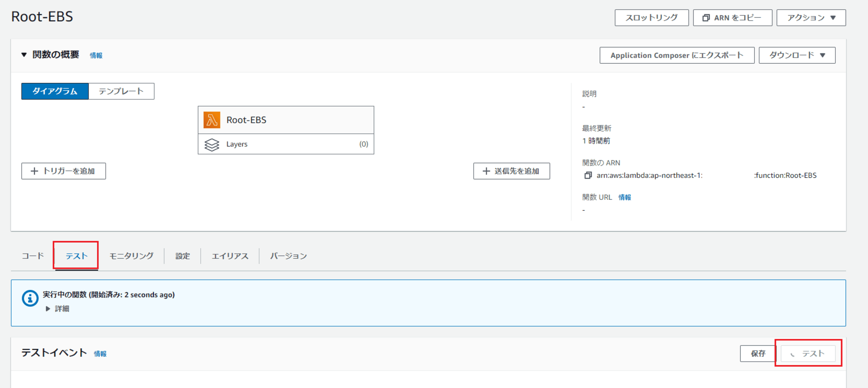Viewport: 868px width, 388px height.
Task: Open the バージョン tab
Action: click(x=289, y=256)
